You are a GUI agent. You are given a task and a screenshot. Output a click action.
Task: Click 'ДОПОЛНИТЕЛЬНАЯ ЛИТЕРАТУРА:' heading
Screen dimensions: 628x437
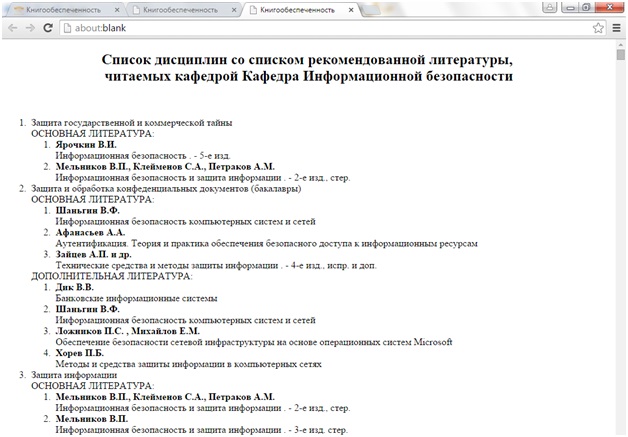112,276
